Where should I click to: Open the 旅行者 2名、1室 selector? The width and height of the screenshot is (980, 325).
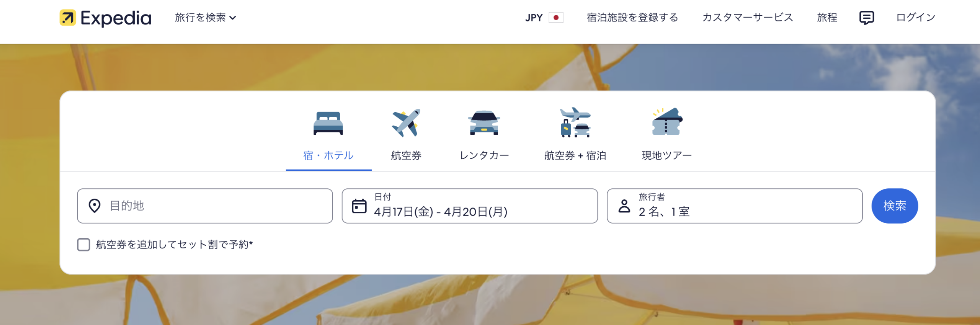[734, 206]
